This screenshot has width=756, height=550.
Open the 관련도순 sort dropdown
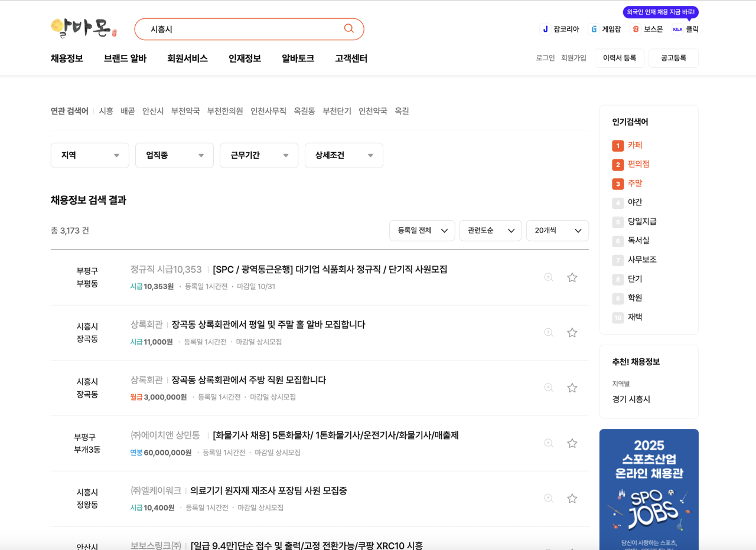pyautogui.click(x=490, y=231)
